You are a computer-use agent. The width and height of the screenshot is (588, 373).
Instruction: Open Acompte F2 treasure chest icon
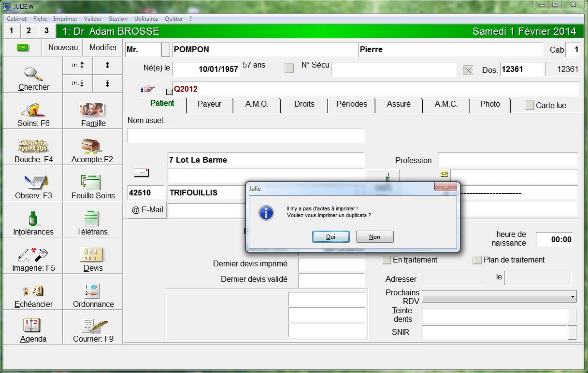click(x=91, y=146)
